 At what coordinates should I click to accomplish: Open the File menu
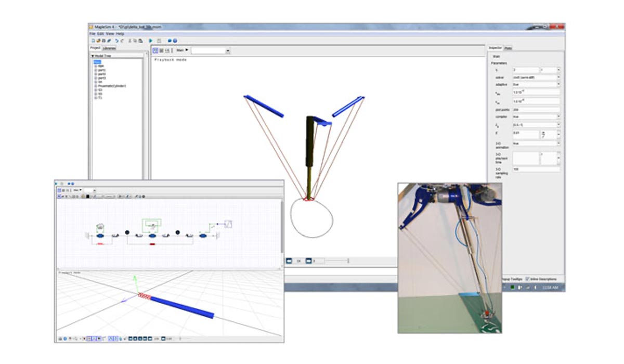click(x=92, y=34)
